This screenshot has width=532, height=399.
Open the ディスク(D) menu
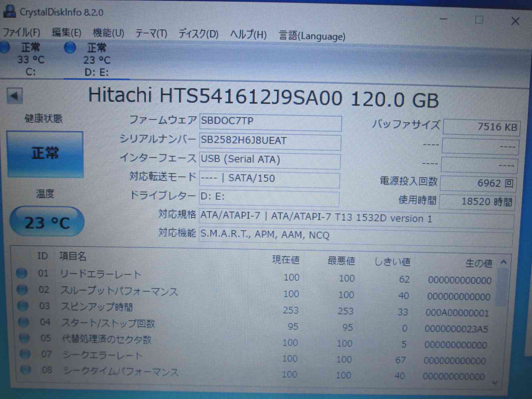[x=199, y=34]
